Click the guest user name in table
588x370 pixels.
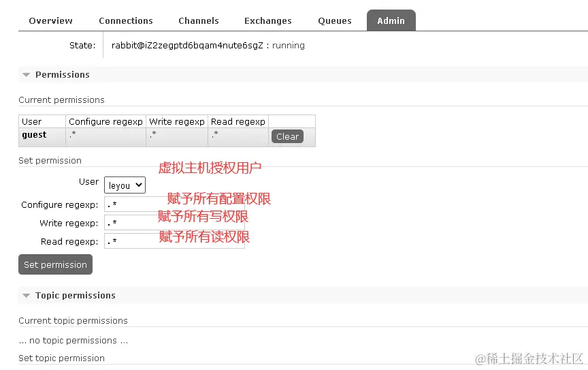[34, 135]
